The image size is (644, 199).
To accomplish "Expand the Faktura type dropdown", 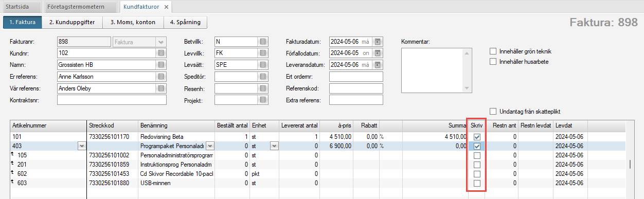I will click(161, 42).
